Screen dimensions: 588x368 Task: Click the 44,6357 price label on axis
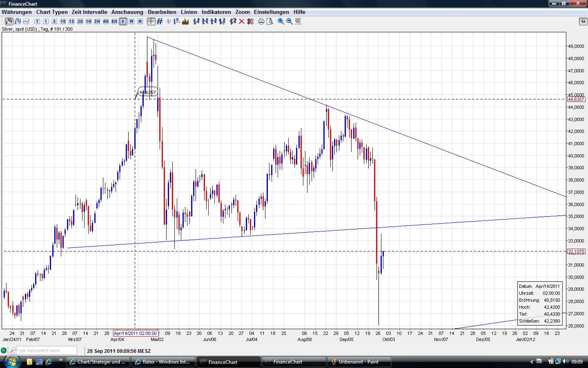point(576,99)
